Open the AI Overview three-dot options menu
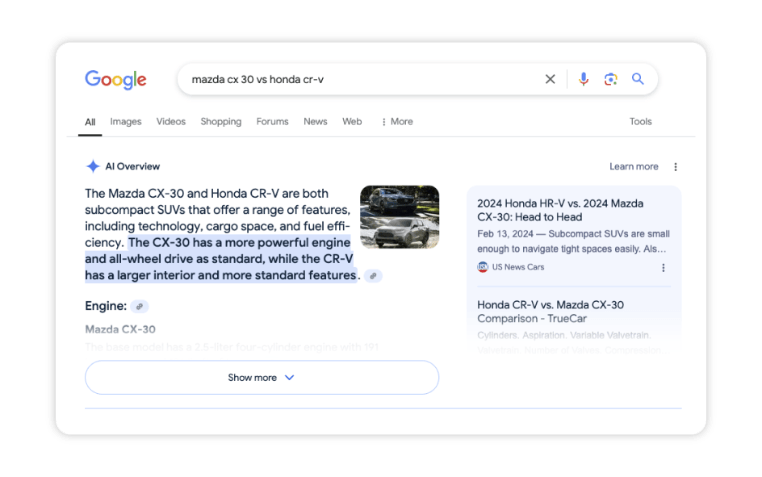 tap(675, 167)
